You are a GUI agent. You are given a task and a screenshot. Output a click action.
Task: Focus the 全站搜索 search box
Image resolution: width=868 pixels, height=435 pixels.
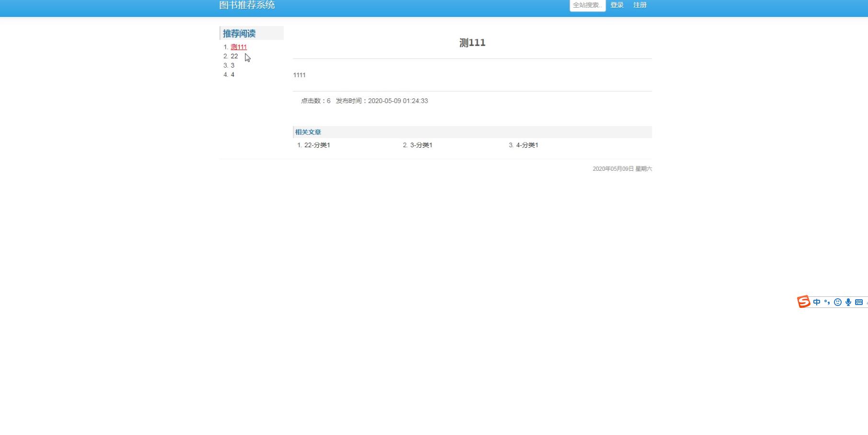point(588,5)
